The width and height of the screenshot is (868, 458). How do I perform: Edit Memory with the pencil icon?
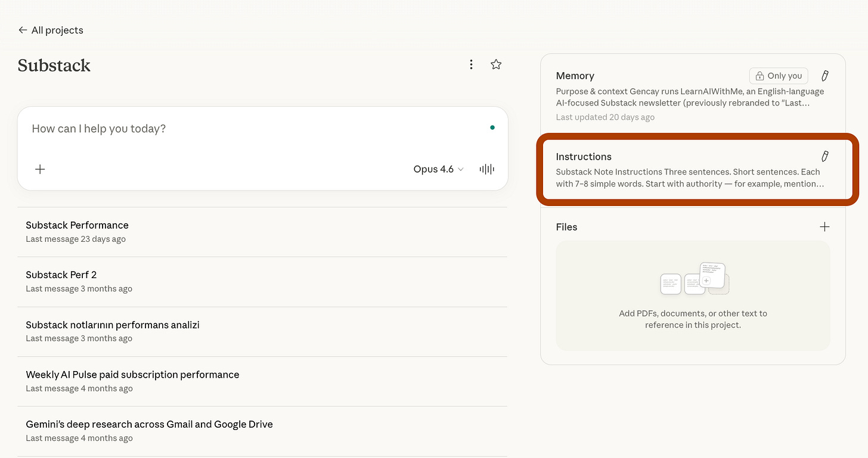(x=825, y=76)
